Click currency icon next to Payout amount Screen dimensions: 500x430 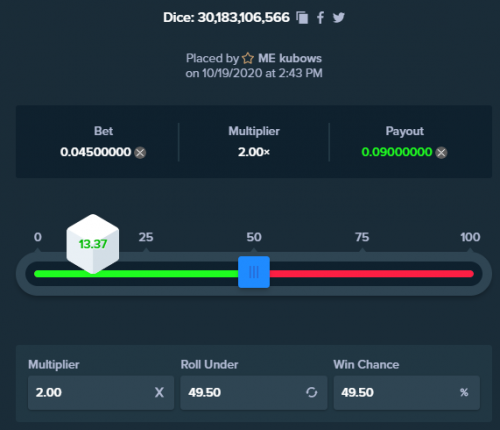[x=441, y=153]
